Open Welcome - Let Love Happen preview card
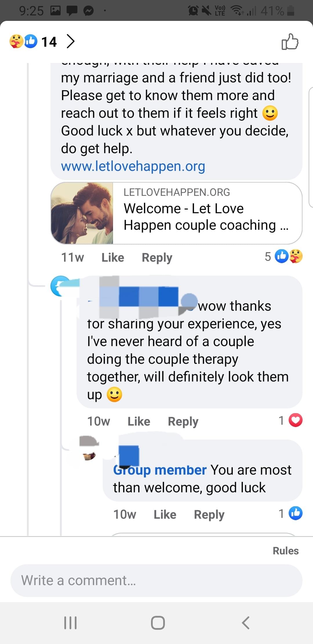This screenshot has height=644, width=313. [176, 213]
